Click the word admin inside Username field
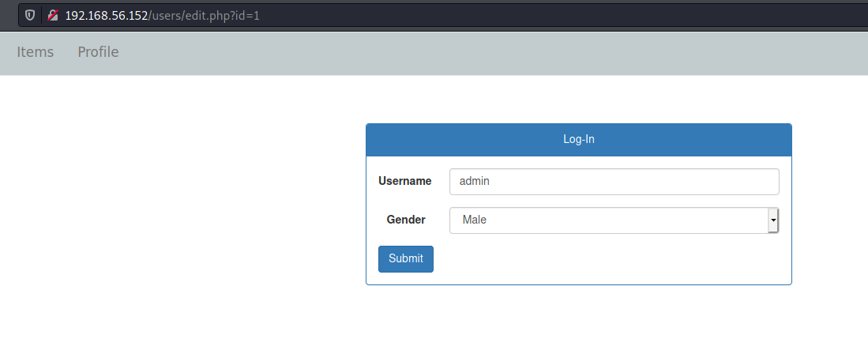Screen dimensions: 868x350 475,181
